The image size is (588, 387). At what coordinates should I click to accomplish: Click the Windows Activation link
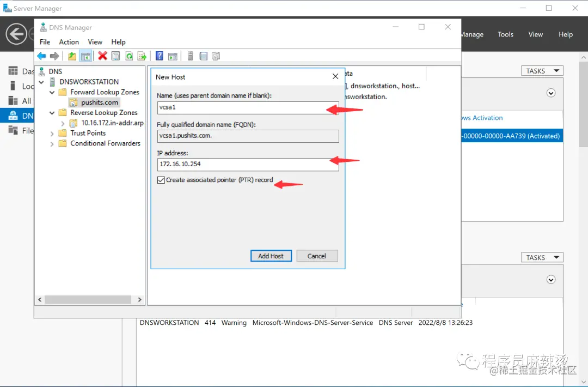pos(482,118)
